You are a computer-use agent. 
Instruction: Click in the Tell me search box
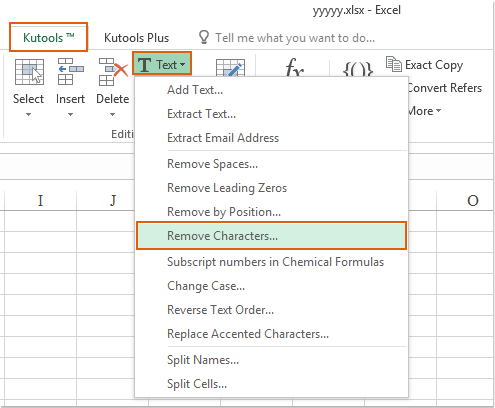tap(295, 38)
